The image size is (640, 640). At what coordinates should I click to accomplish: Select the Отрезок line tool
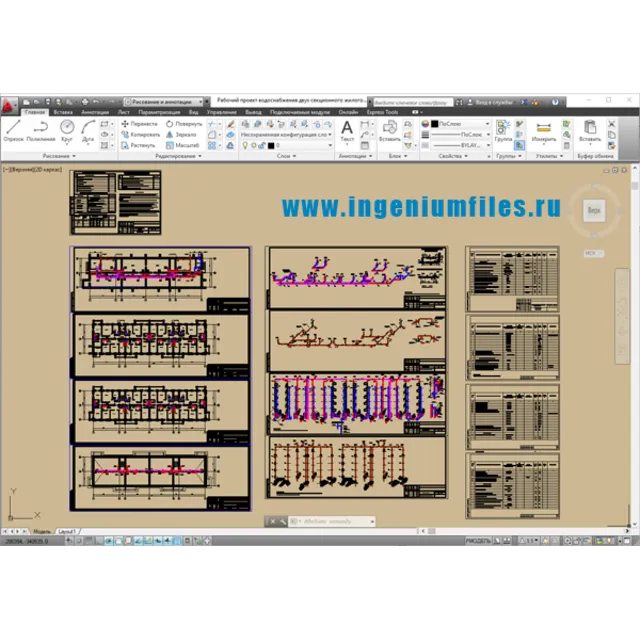(13, 131)
